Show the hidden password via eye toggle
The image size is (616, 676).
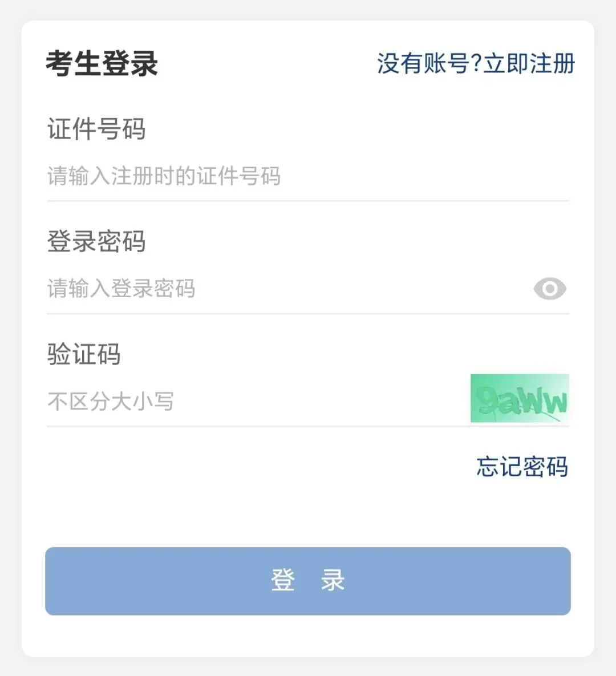coord(550,289)
